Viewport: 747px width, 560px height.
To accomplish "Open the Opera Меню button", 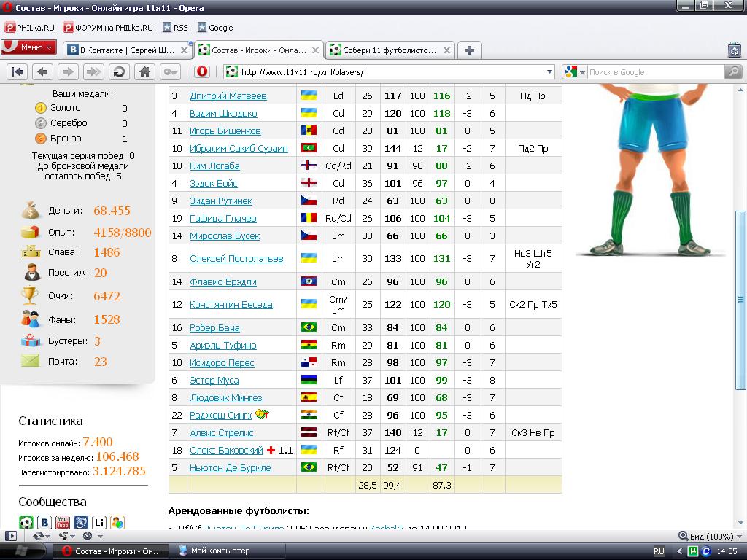I will tap(29, 47).
